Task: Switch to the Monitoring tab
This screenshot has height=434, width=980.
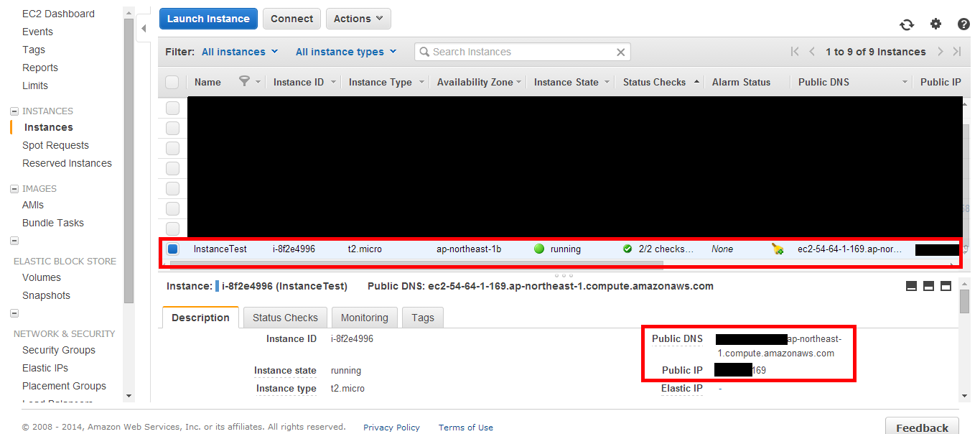Action: click(x=364, y=318)
